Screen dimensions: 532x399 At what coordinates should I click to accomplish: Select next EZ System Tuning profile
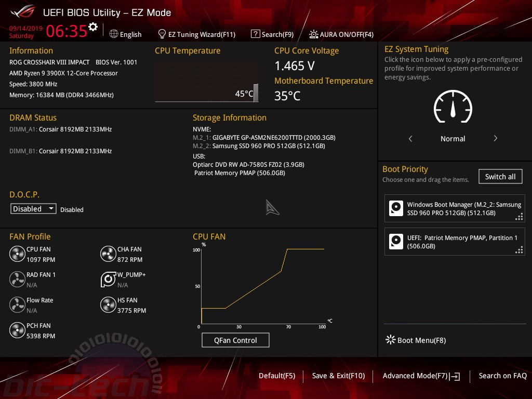point(495,138)
